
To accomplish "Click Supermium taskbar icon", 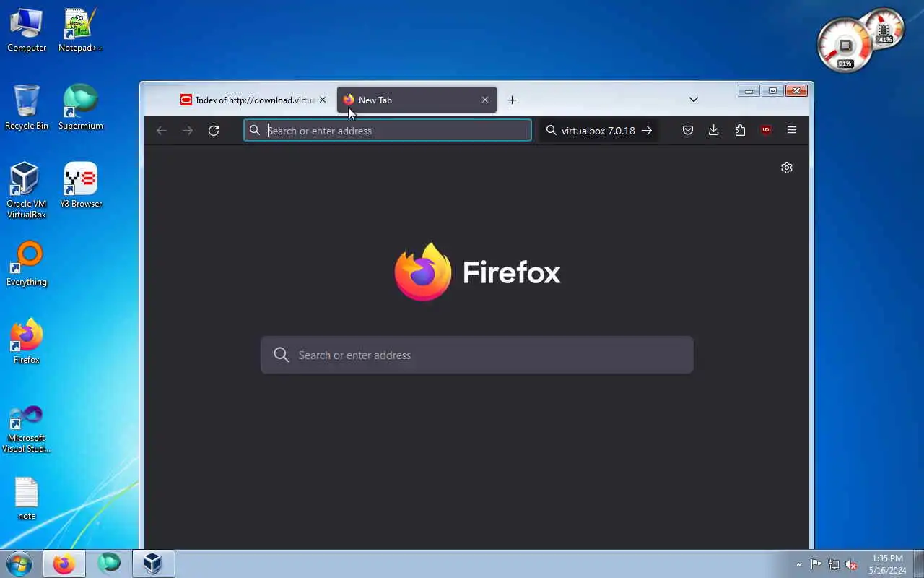I will [x=109, y=564].
